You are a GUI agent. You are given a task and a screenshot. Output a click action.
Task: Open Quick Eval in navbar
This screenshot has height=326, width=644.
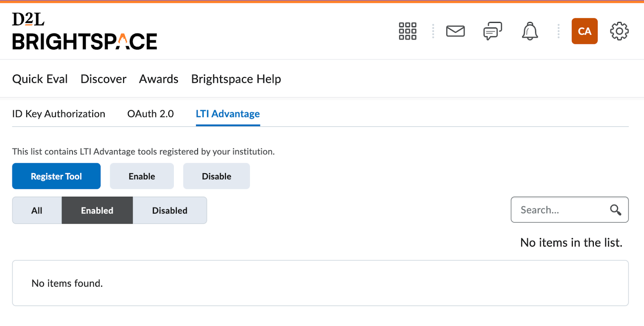40,79
